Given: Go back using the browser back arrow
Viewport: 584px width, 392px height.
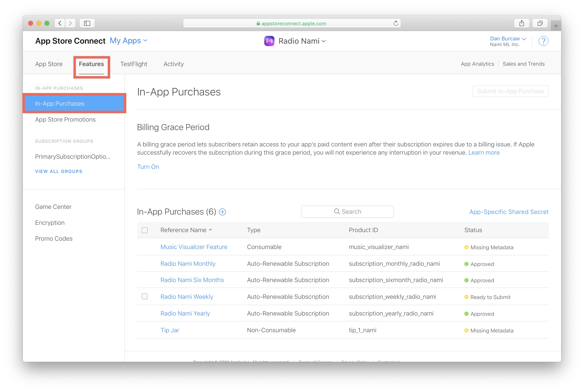Looking at the screenshot, I should tap(60, 23).
